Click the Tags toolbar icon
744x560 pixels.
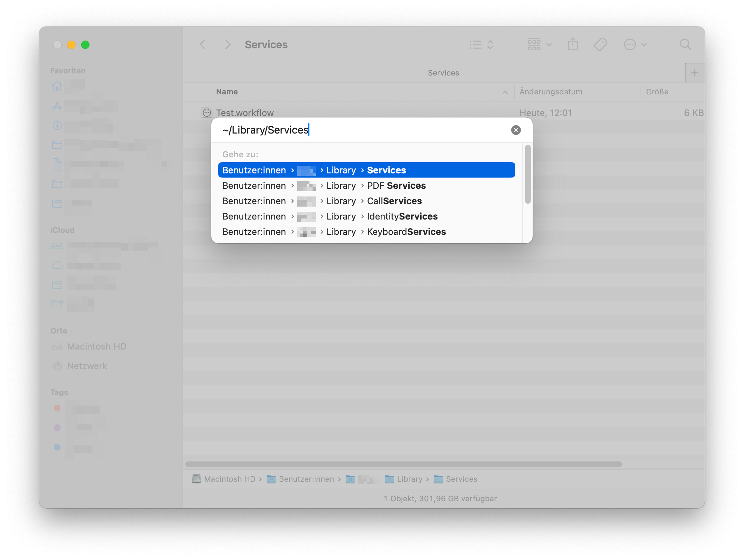(x=600, y=45)
